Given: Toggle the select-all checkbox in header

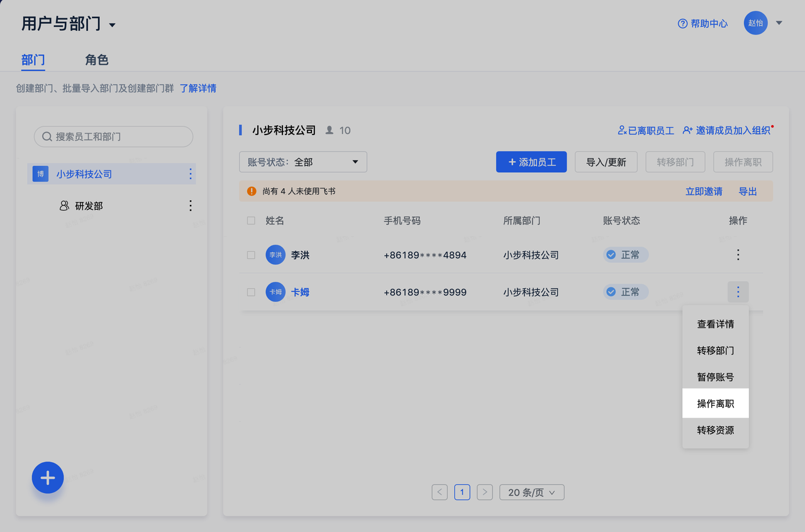Looking at the screenshot, I should [x=251, y=221].
